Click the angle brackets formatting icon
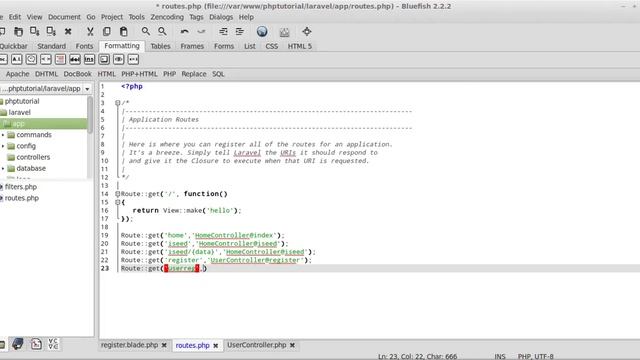 click(46, 60)
